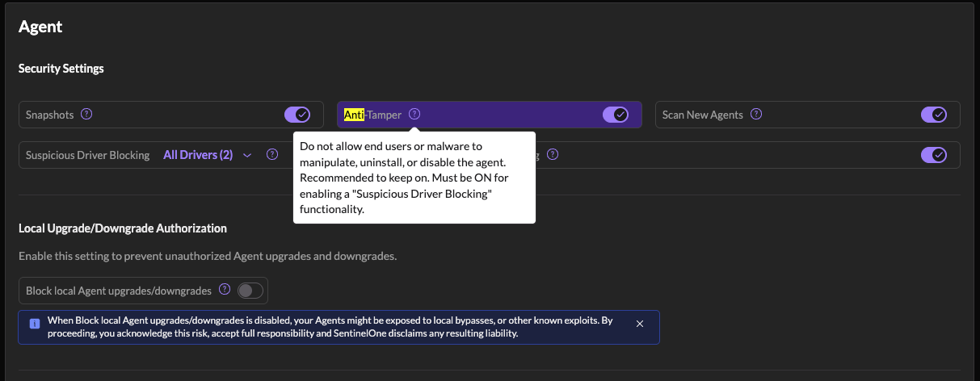Viewport: 980px width, 381px height.
Task: Show Scan New Agents help icon
Action: click(x=756, y=114)
